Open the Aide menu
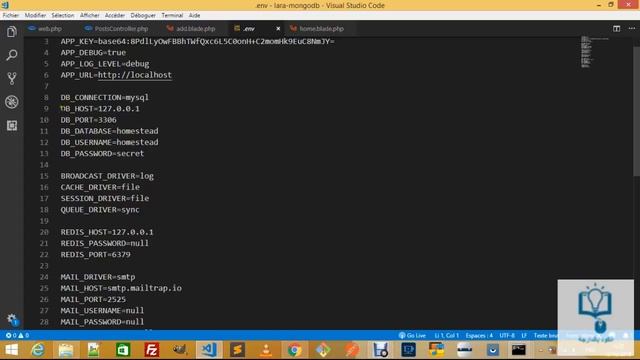Image resolution: width=640 pixels, height=360 pixels. coord(194,15)
